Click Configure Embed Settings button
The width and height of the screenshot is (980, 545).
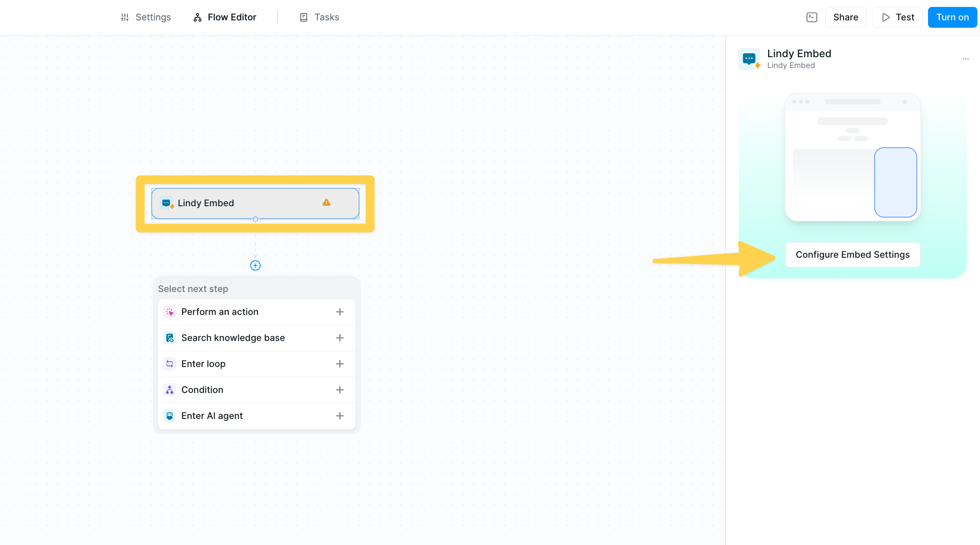[852, 255]
